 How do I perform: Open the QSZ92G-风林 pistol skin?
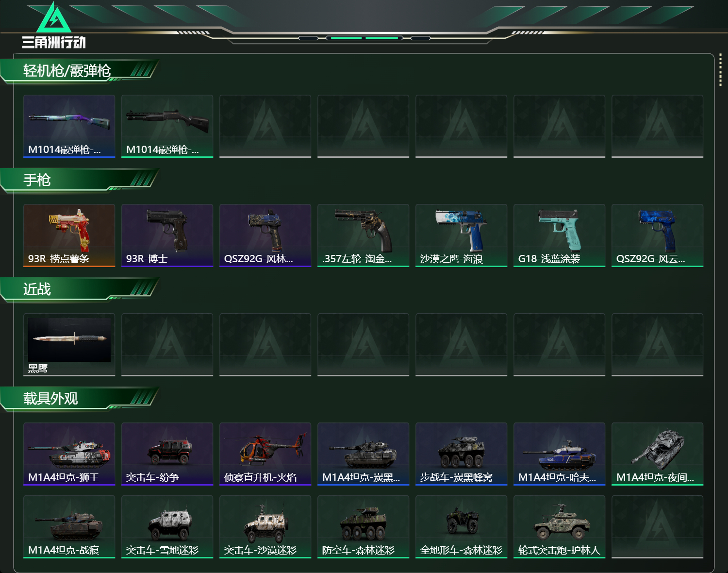[265, 236]
